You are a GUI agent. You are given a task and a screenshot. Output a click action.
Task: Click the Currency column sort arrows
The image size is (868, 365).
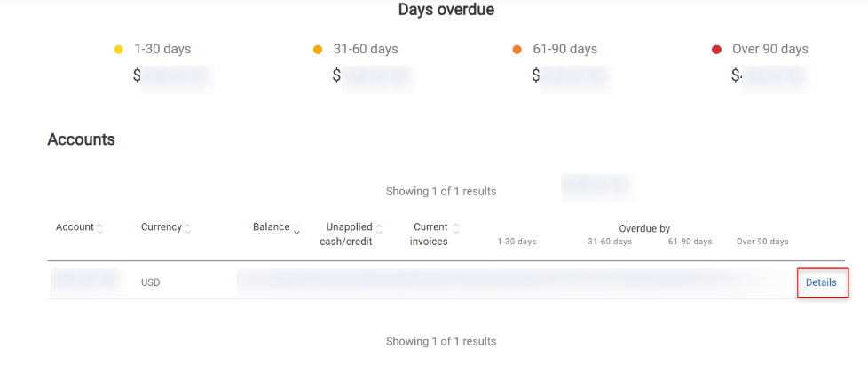(188, 228)
